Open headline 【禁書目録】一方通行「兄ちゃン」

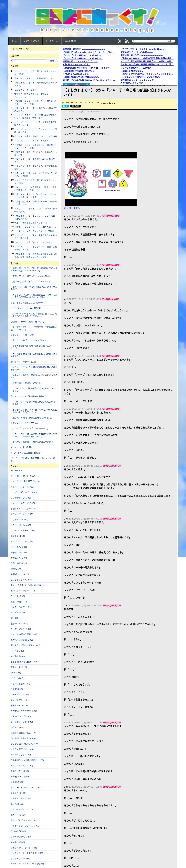[79, 71]
